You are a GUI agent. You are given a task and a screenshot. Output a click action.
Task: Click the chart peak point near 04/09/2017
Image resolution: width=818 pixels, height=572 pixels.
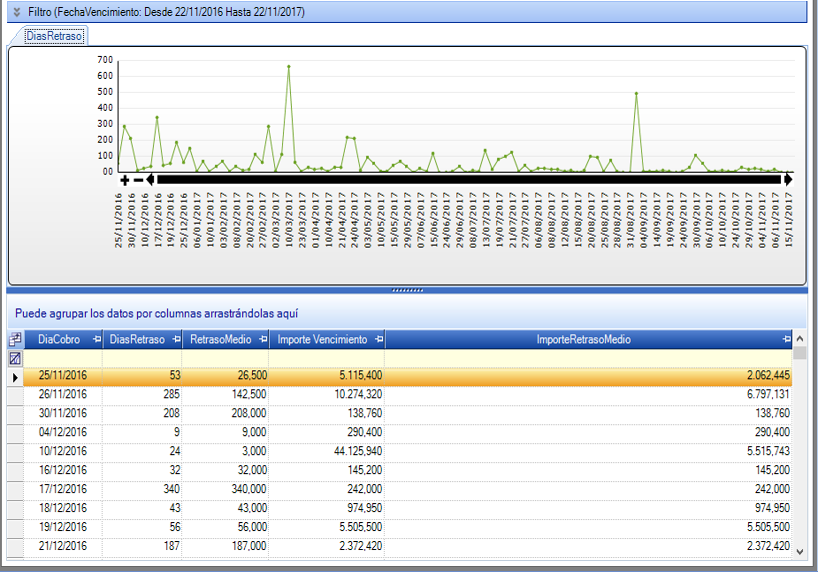(x=636, y=93)
